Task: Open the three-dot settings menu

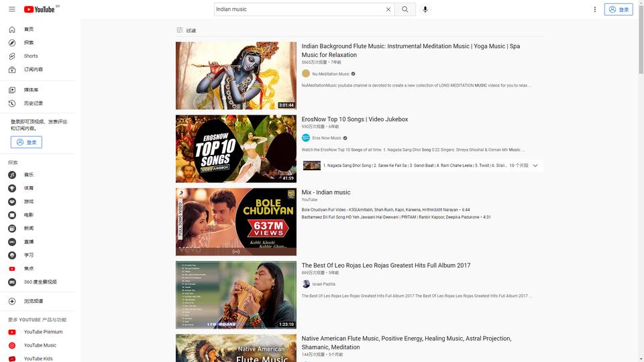Action: pyautogui.click(x=595, y=9)
